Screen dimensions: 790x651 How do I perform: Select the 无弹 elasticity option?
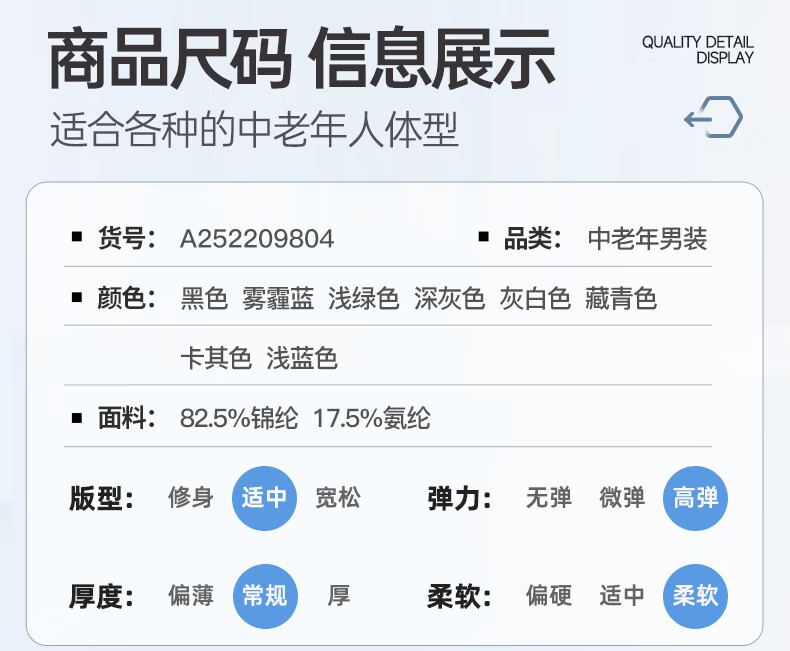pos(549,498)
